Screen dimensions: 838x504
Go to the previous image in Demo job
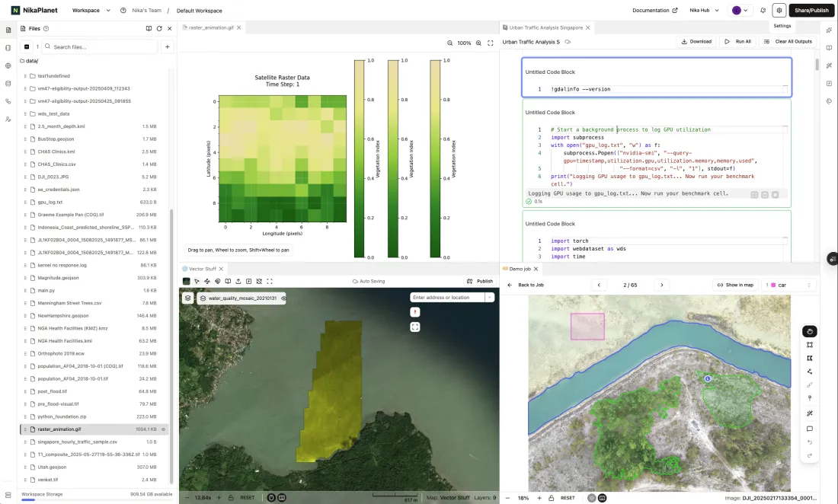tap(599, 285)
